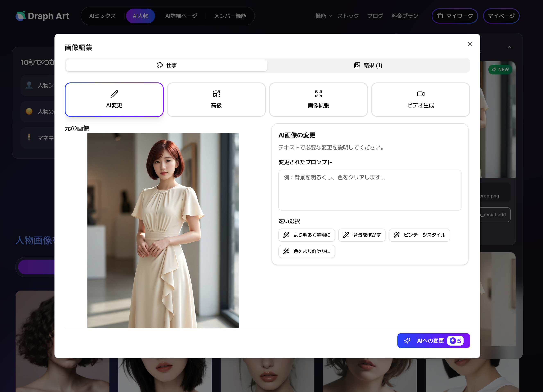The image size is (543, 392).
Task: Click the NEW badge on background image
Action: point(500,70)
